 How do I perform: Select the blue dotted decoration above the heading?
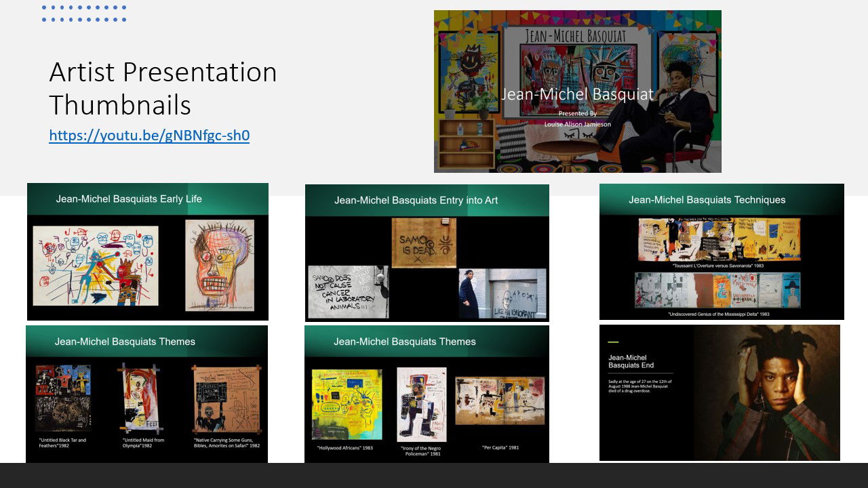(x=84, y=14)
